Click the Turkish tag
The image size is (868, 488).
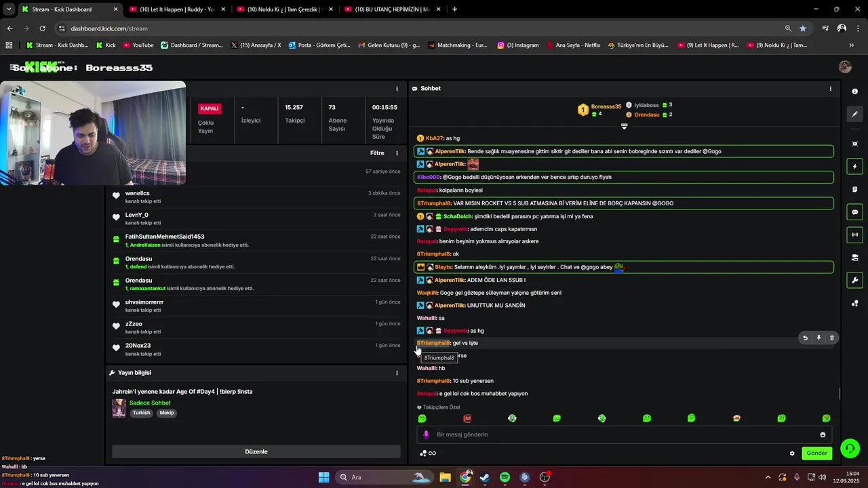tap(141, 413)
